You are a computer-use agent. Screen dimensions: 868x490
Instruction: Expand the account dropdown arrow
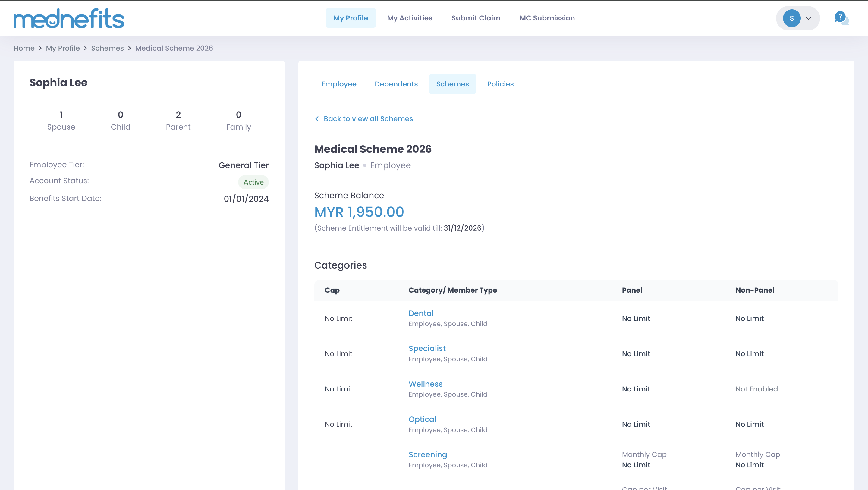tap(808, 18)
